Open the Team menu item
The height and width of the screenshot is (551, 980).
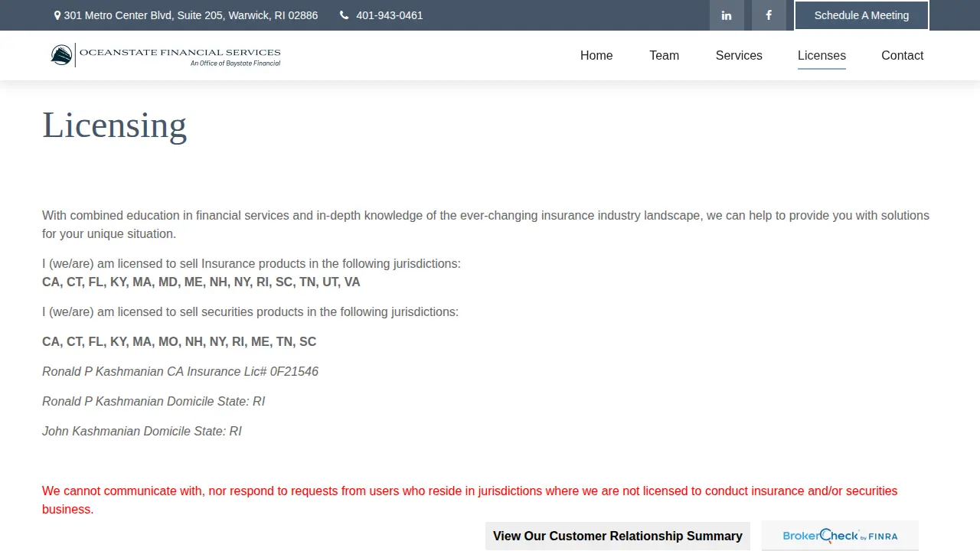664,55
